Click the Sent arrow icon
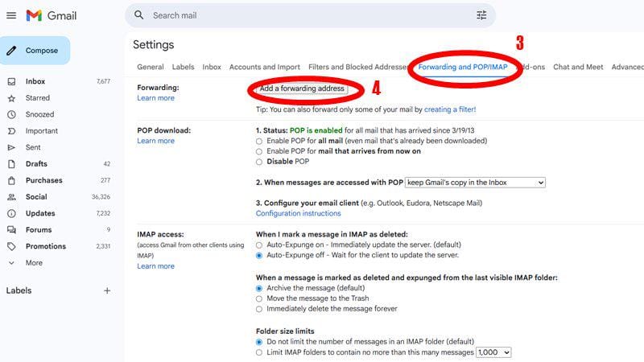Screen dimensions: 644x362 click(11, 147)
